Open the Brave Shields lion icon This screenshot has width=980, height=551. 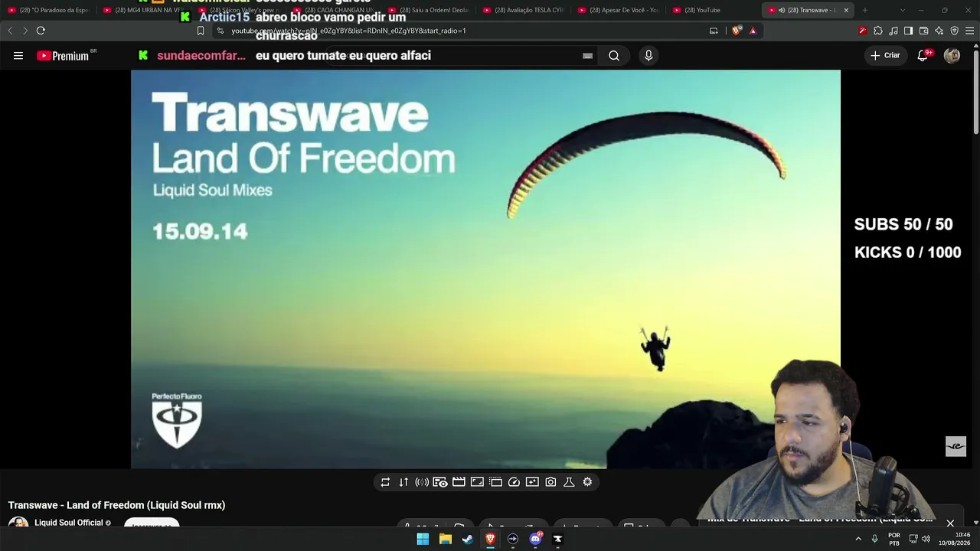pos(737,31)
